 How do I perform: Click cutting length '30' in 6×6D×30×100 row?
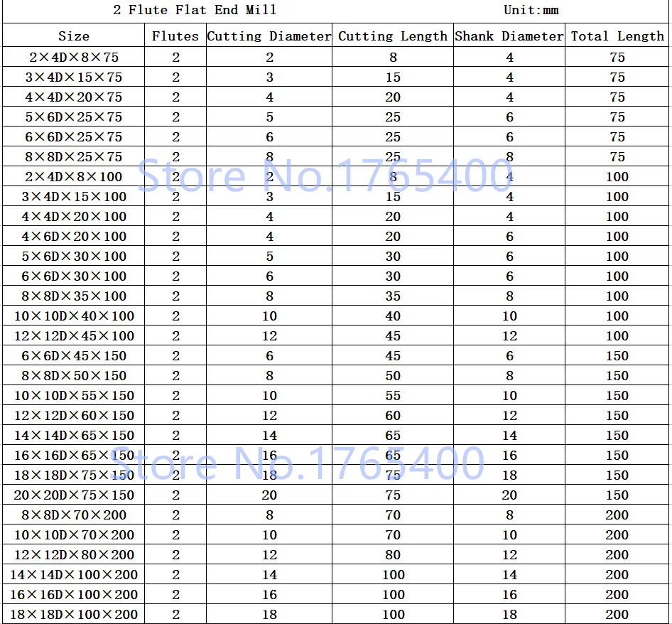(393, 276)
